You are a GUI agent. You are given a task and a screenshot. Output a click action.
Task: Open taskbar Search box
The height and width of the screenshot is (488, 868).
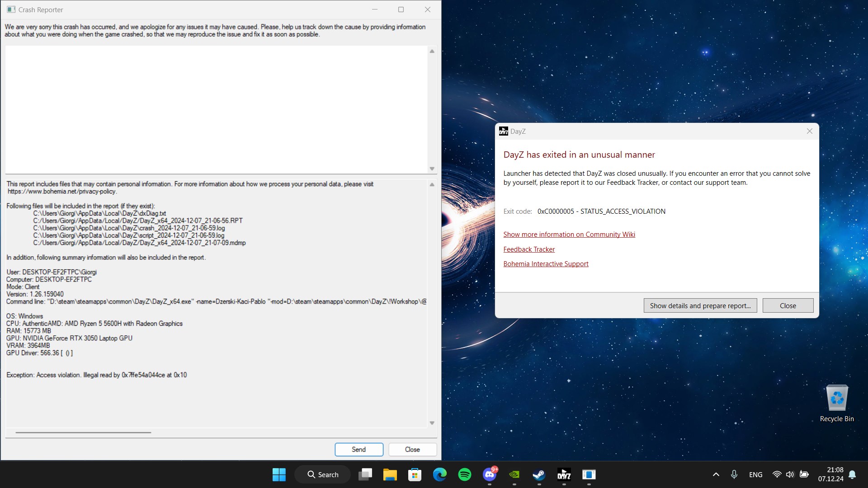pyautogui.click(x=322, y=474)
